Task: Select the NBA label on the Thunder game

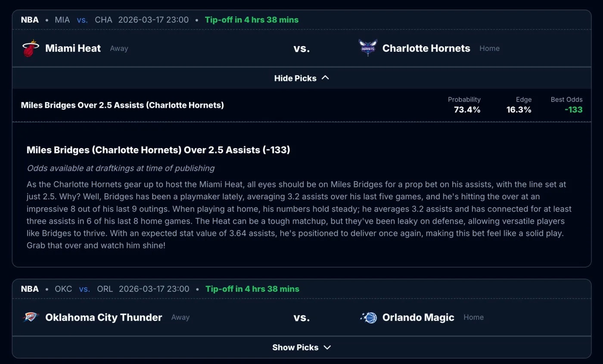Action: click(30, 289)
